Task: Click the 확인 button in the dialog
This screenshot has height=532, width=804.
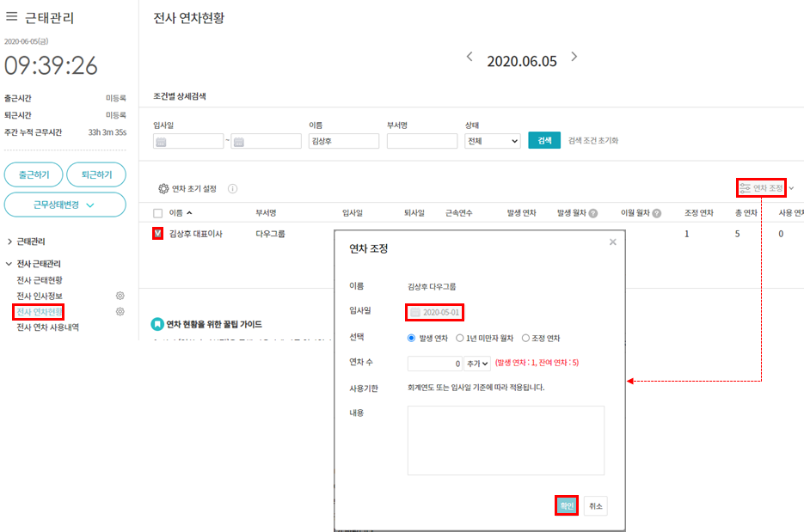Action: coord(566,506)
